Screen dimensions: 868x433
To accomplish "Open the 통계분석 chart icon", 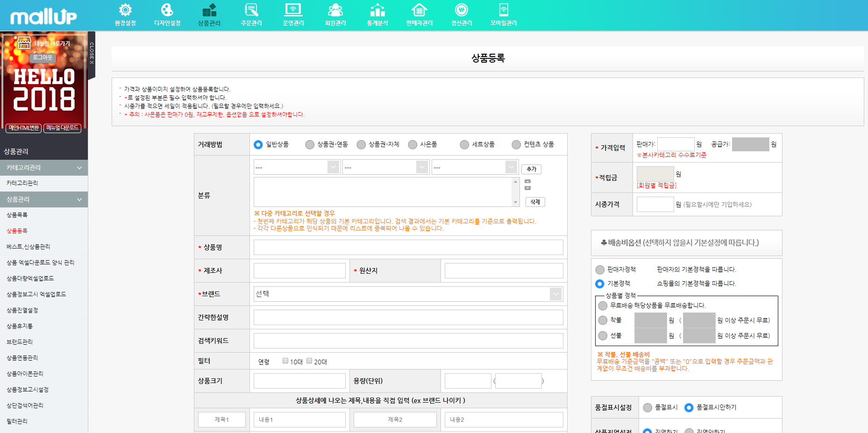I will tap(377, 10).
